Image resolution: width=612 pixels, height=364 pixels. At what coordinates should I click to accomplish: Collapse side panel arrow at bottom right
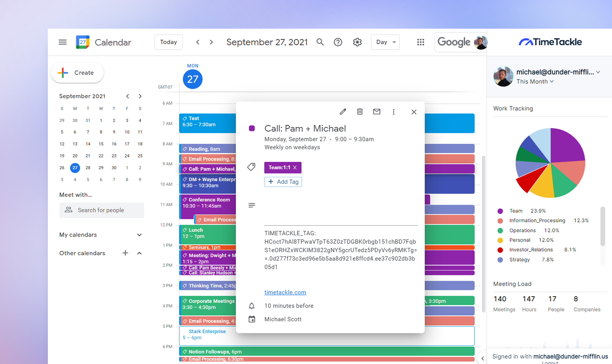pyautogui.click(x=483, y=359)
